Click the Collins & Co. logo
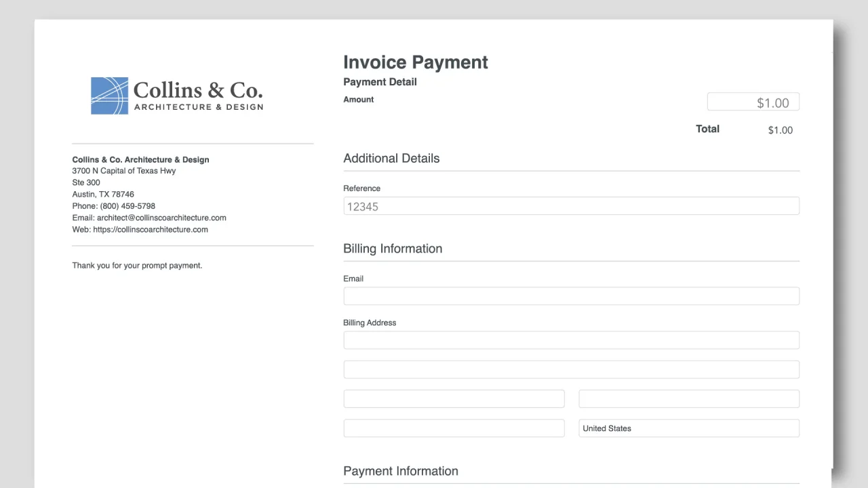 tap(177, 96)
